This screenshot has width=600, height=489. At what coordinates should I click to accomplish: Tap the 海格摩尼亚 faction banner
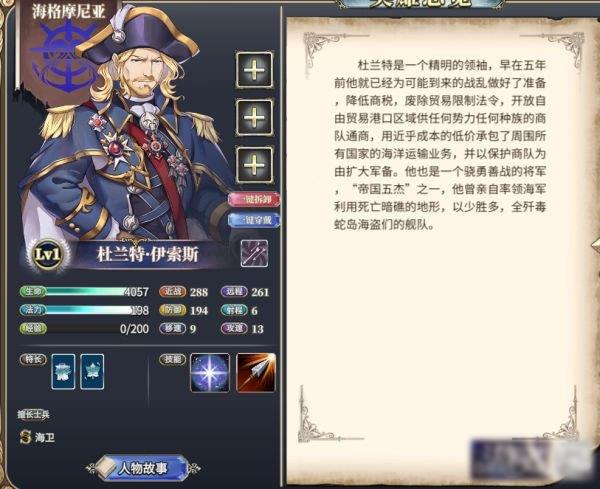pyautogui.click(x=68, y=48)
